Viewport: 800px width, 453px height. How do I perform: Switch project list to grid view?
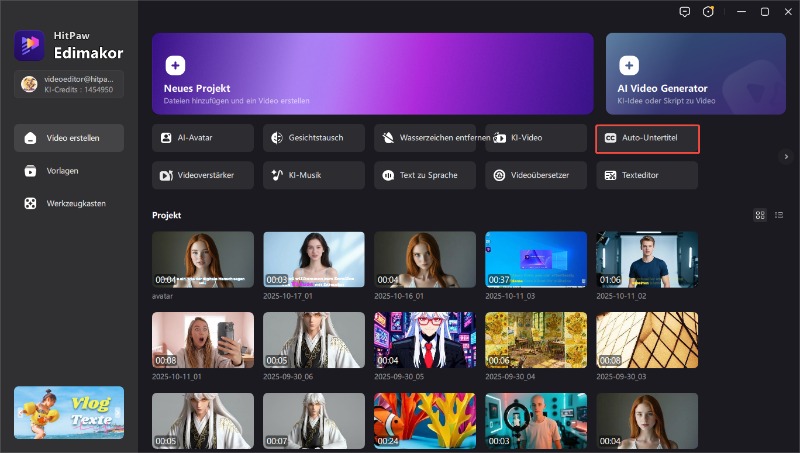click(x=760, y=215)
